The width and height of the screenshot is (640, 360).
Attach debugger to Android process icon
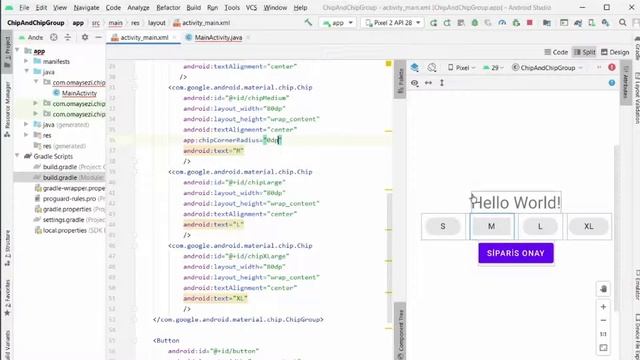click(x=516, y=23)
